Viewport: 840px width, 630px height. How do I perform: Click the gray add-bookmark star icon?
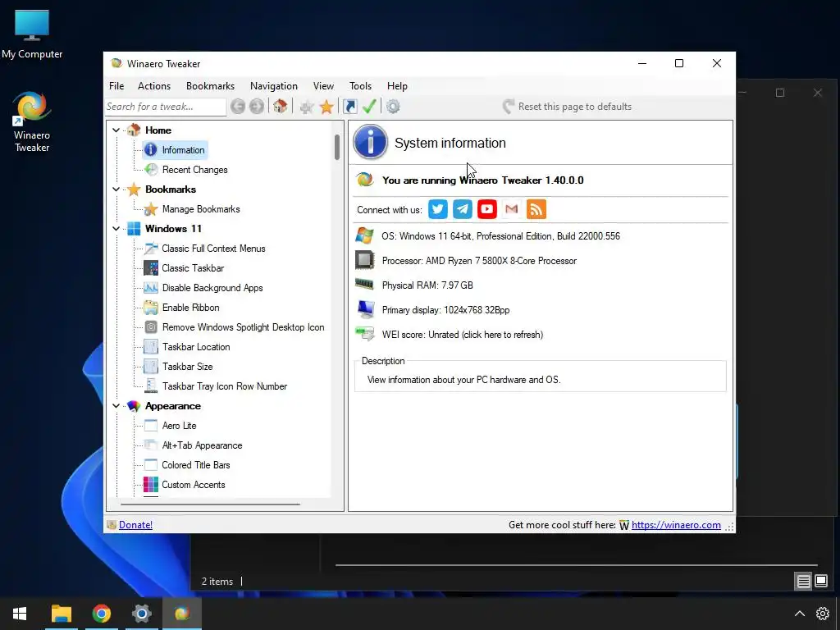307,107
